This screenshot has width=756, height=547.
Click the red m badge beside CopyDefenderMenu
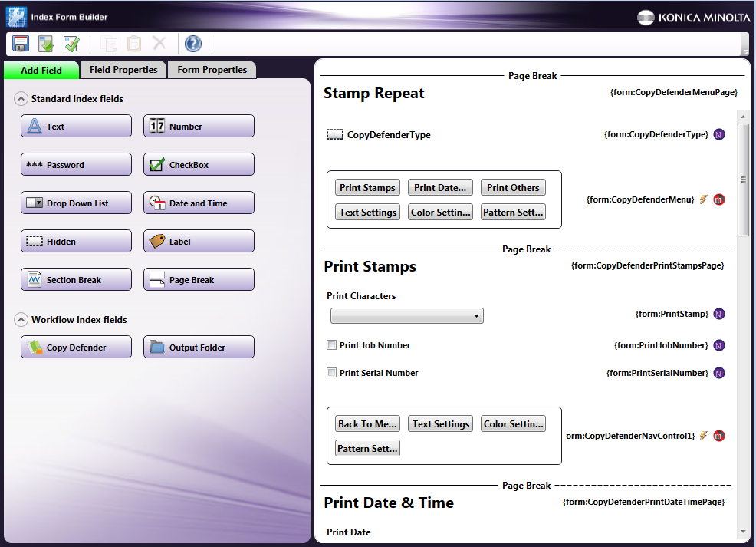tap(719, 199)
